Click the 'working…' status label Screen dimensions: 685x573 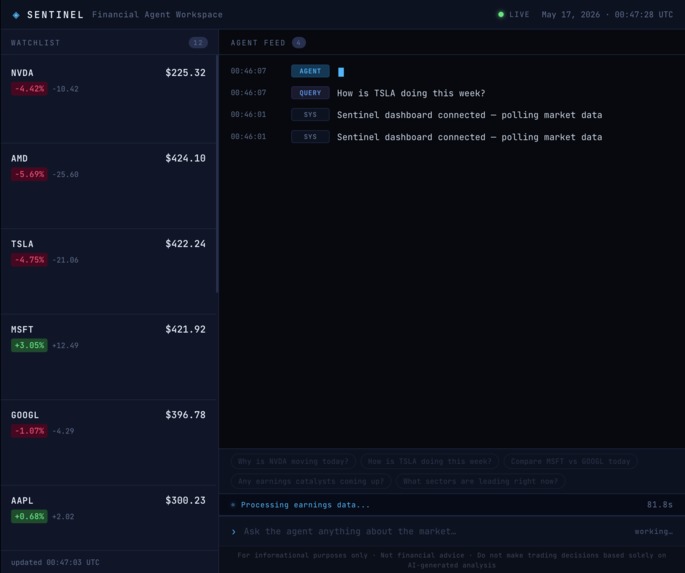pos(654,532)
